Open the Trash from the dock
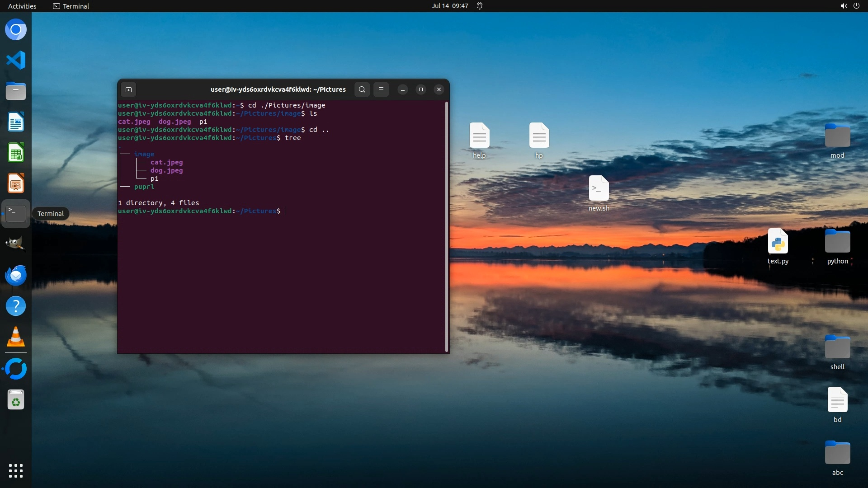Viewport: 868px width, 488px height. pyautogui.click(x=16, y=400)
